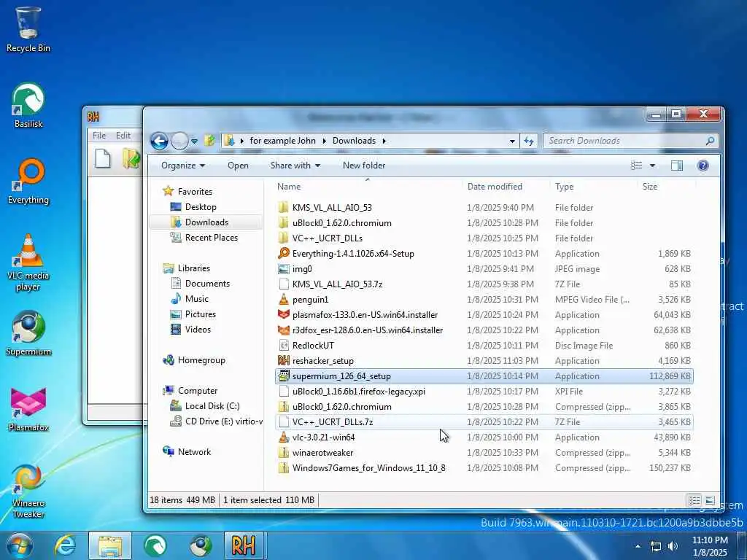The width and height of the screenshot is (747, 560).
Task: Click for example John in address breadcrumb
Action: tap(282, 141)
